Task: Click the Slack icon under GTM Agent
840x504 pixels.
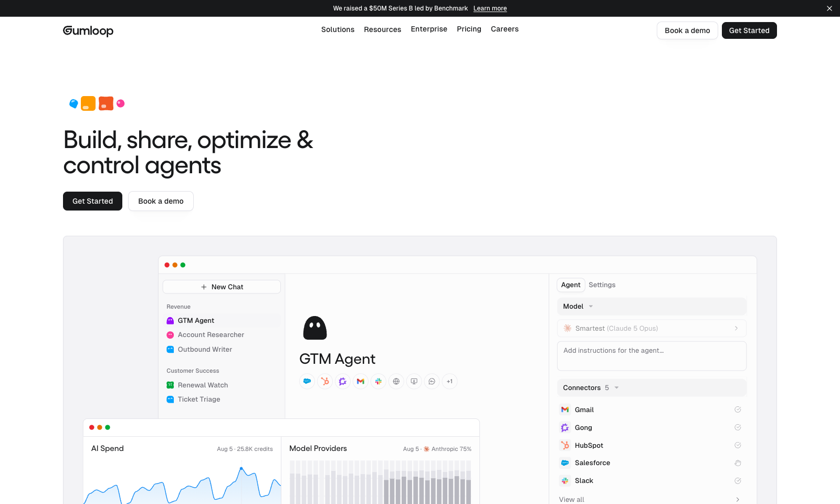Action: pyautogui.click(x=379, y=381)
